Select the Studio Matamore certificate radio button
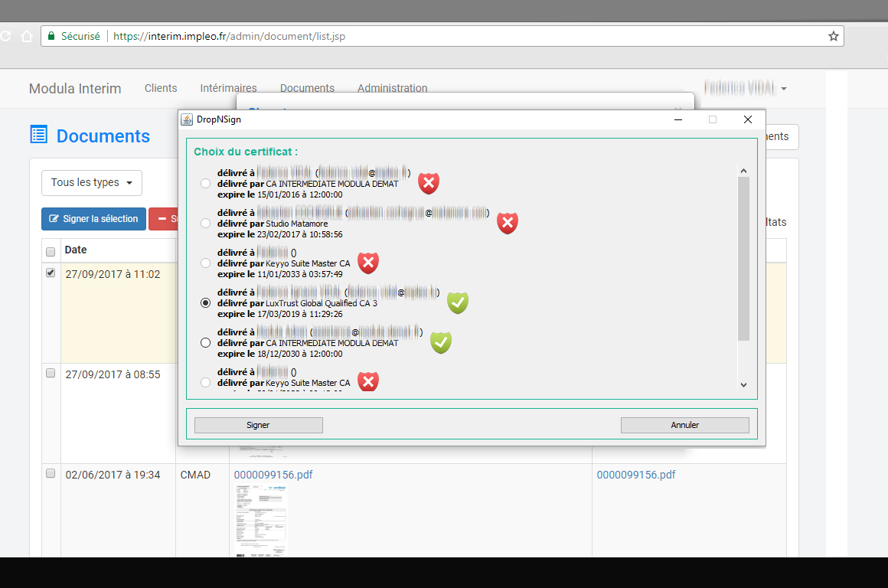 (204, 224)
